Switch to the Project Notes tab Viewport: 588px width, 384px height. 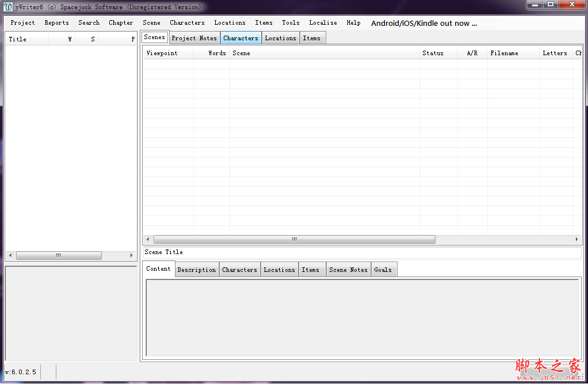point(194,38)
